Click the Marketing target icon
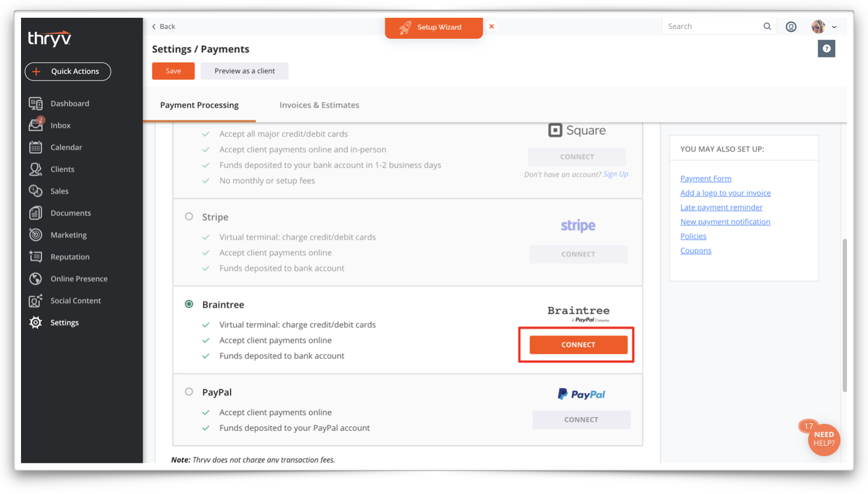This screenshot has width=868, height=494. point(36,235)
